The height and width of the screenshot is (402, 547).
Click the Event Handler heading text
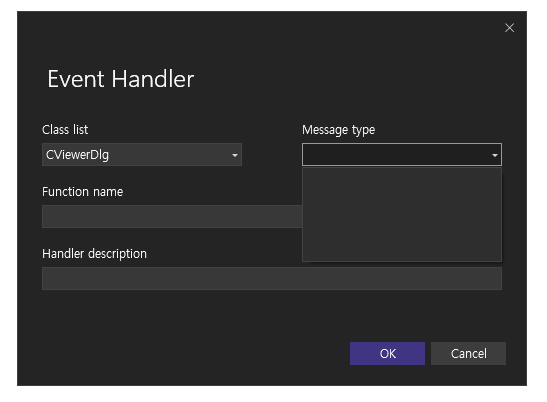120,79
